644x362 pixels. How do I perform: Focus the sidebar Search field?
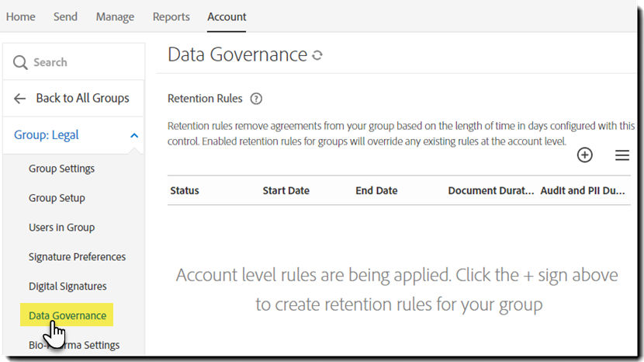coord(74,62)
